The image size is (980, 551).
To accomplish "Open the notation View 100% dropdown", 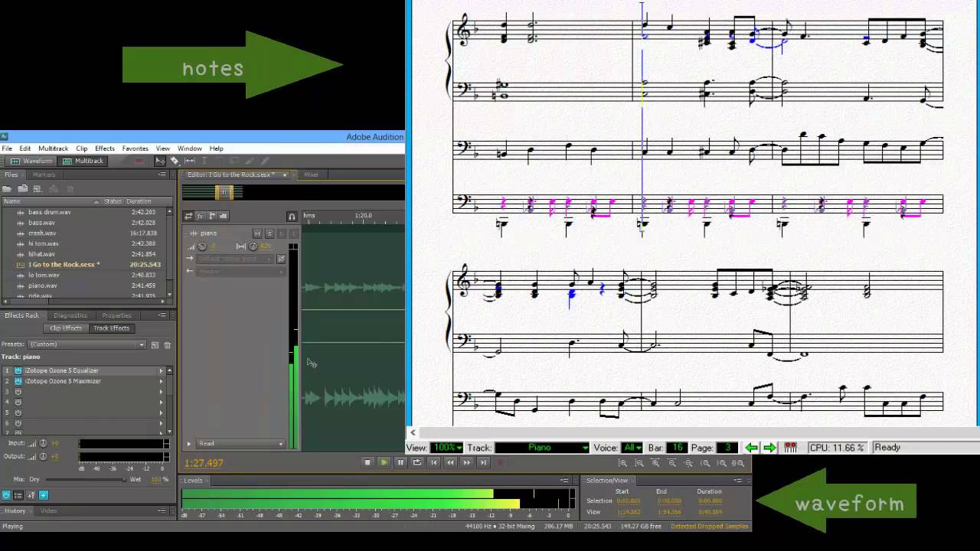I will (x=446, y=448).
